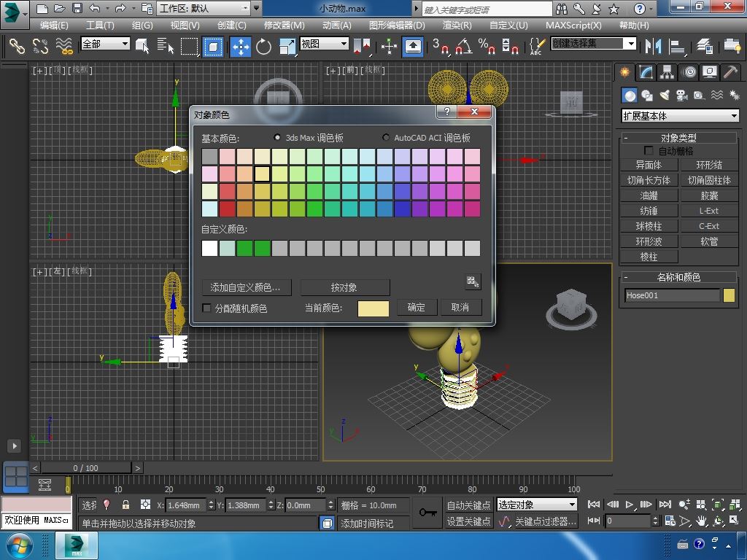This screenshot has width=747, height=560.
Task: Click the 添加自定义颜色... button
Action: [x=247, y=287]
